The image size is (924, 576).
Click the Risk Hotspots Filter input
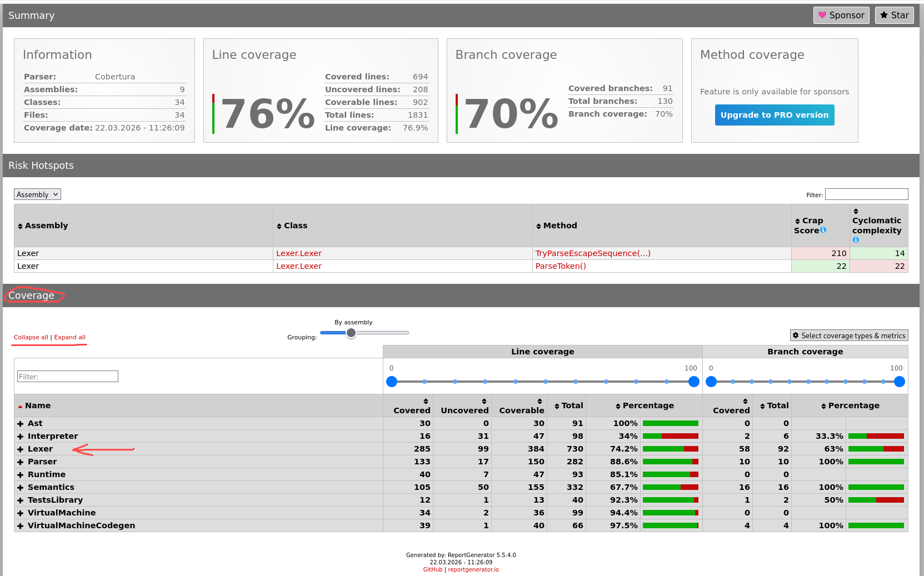[x=866, y=194]
